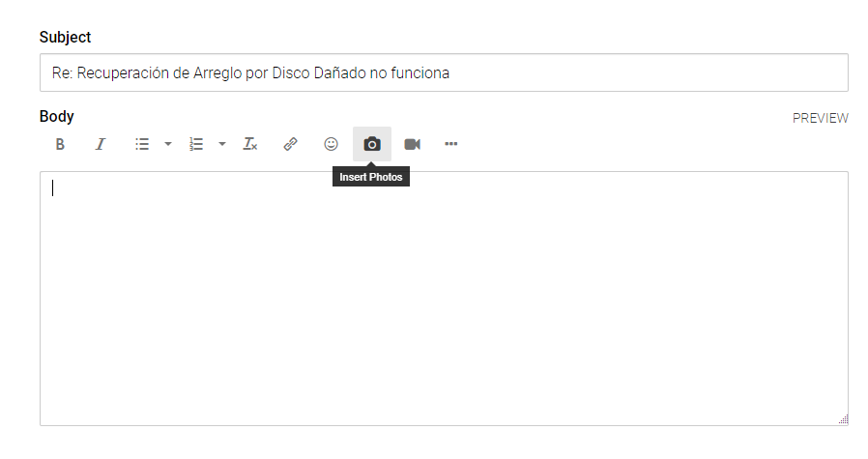Open the PREVIEW of the message

[821, 118]
